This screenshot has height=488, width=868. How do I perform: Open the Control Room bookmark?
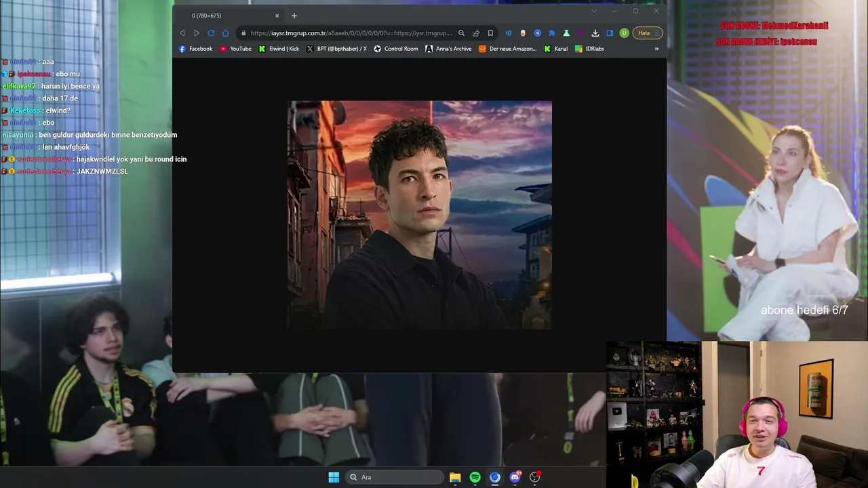click(x=396, y=49)
